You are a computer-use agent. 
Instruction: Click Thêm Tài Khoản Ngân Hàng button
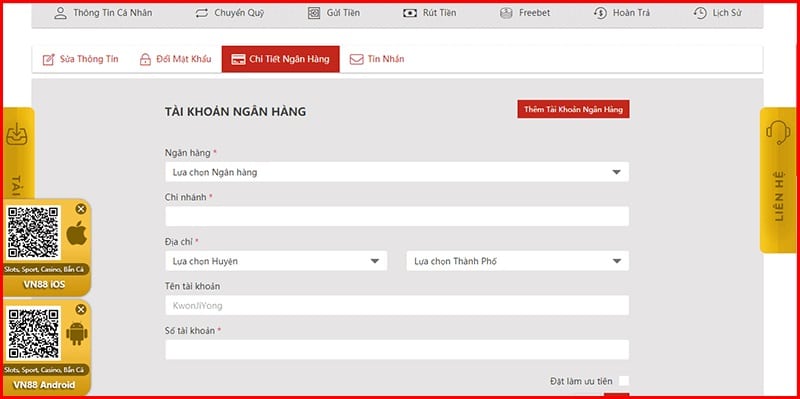(x=573, y=109)
